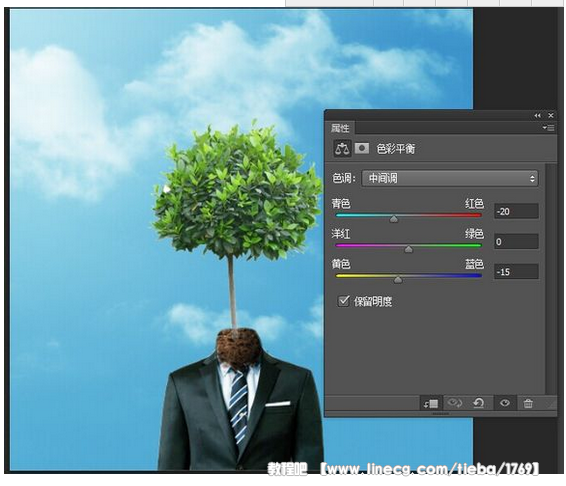The width and height of the screenshot is (566, 486).
Task: Close the Properties panel
Action: tap(551, 116)
